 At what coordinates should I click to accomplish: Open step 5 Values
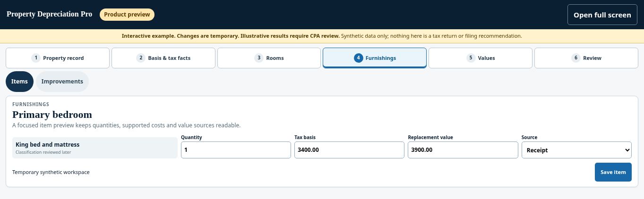coord(481,58)
